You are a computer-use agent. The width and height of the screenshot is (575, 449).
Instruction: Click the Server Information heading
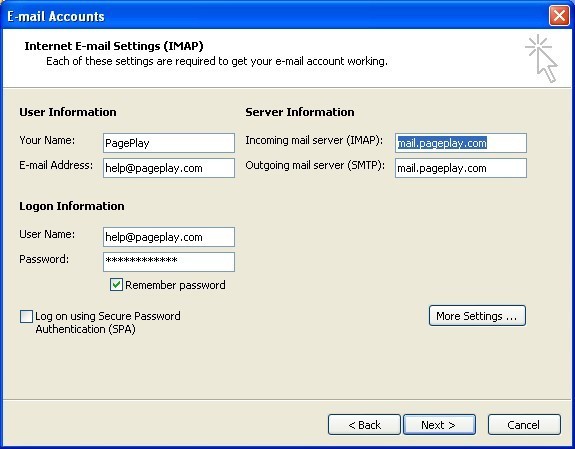point(300,112)
